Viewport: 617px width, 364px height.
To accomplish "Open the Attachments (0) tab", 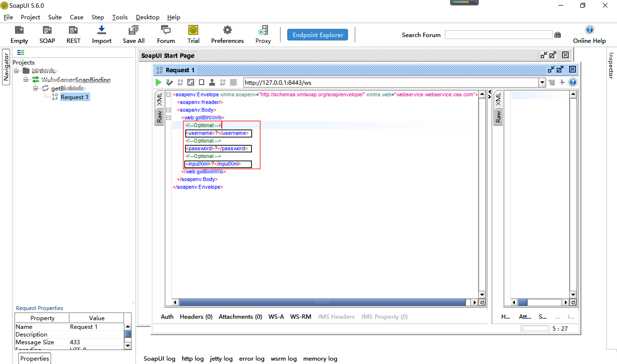I will (x=240, y=317).
